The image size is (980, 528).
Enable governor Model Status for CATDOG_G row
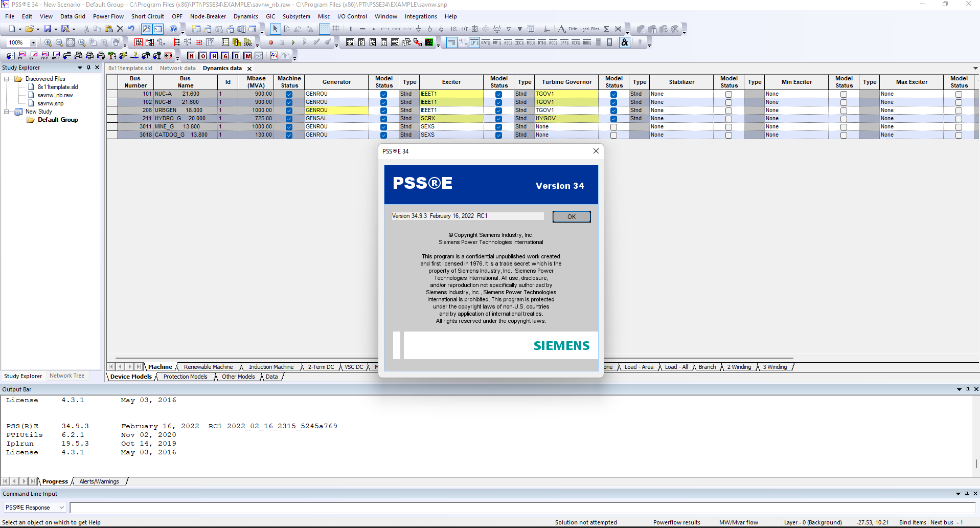click(613, 135)
